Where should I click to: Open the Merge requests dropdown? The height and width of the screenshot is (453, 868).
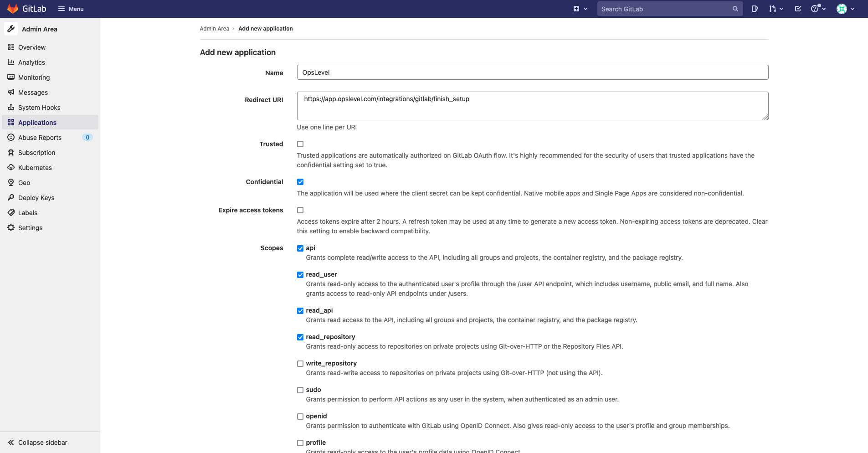[x=776, y=9]
